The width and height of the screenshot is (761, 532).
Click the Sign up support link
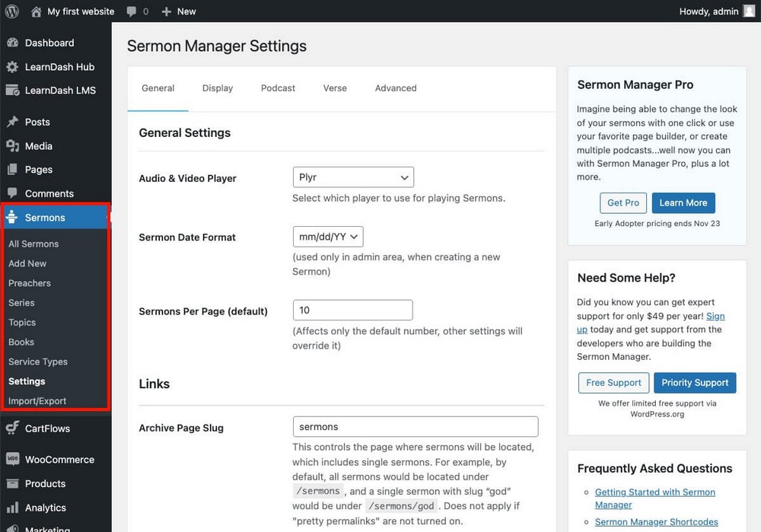715,316
